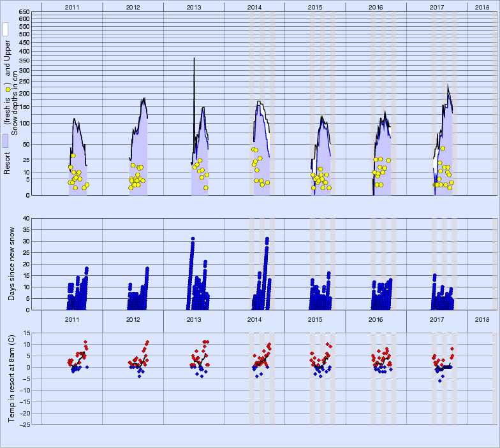This screenshot has height=448, width=500.
Task: Click the highest red 2012 temperature point
Action: (x=147, y=342)
